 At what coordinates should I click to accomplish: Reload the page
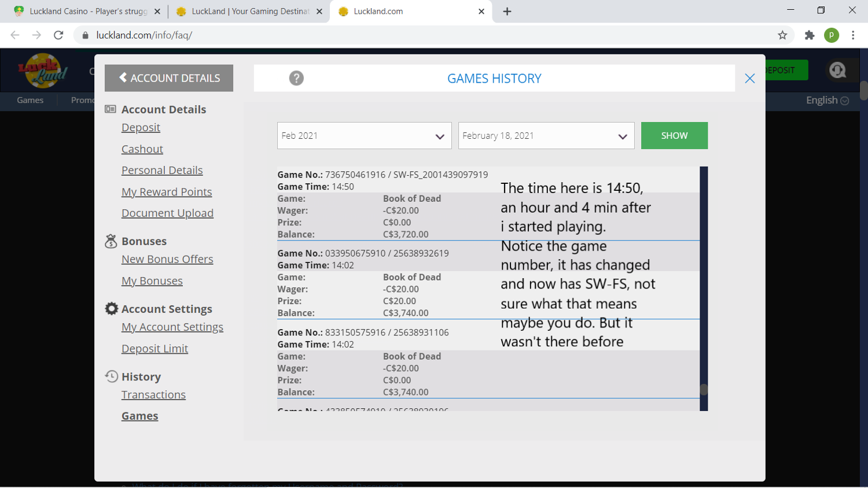(x=58, y=35)
